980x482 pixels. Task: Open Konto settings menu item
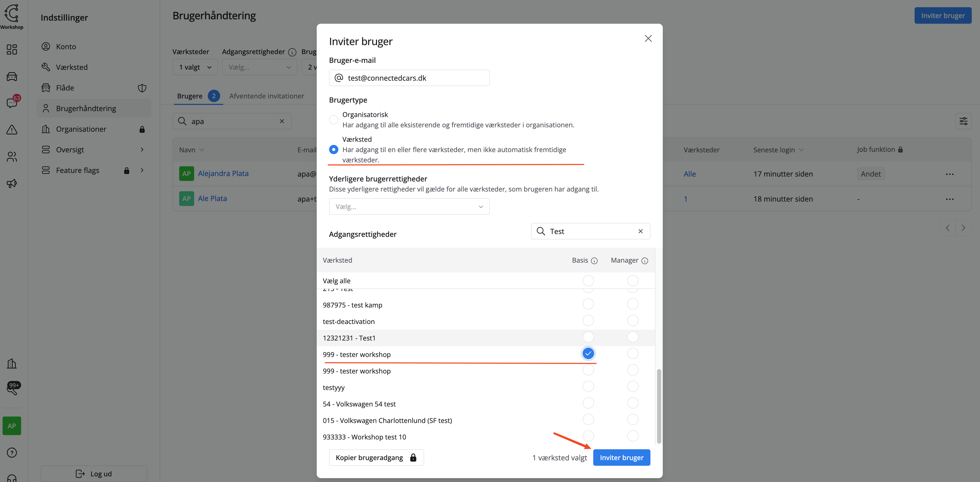(x=66, y=46)
